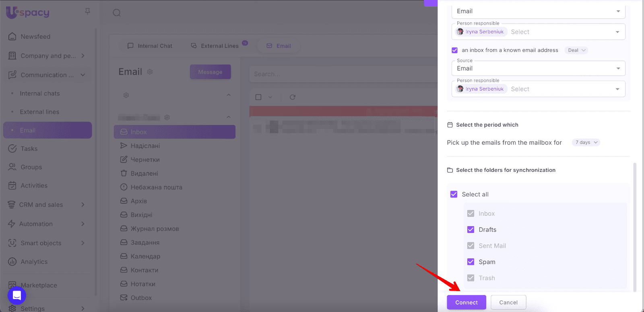Toggle the Spam folder checkbox
Screen dimensions: 644x312
[x=471, y=262]
